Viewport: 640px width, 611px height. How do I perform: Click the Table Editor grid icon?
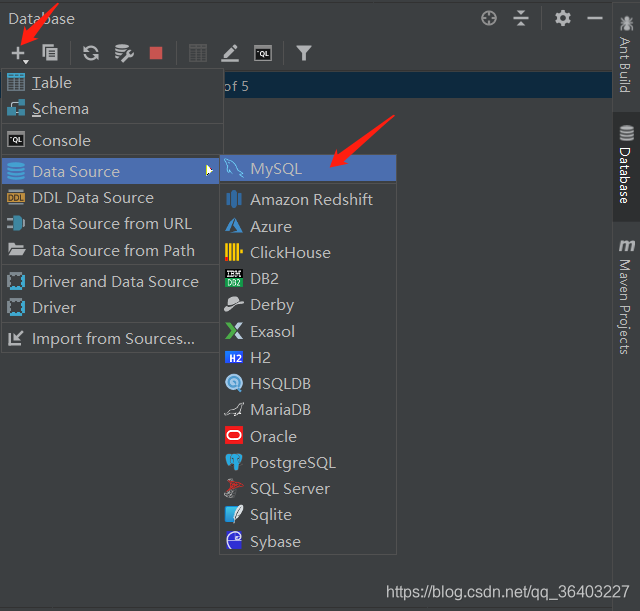[x=198, y=53]
